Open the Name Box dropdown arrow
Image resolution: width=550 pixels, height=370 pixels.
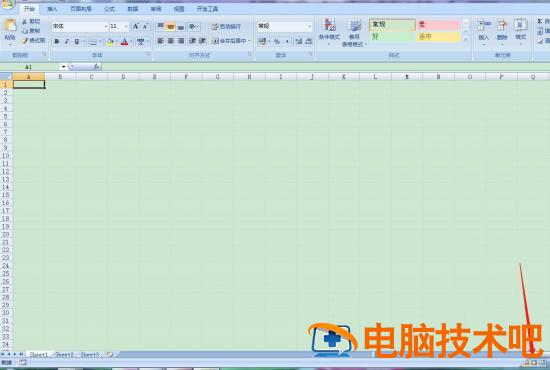tap(63, 66)
